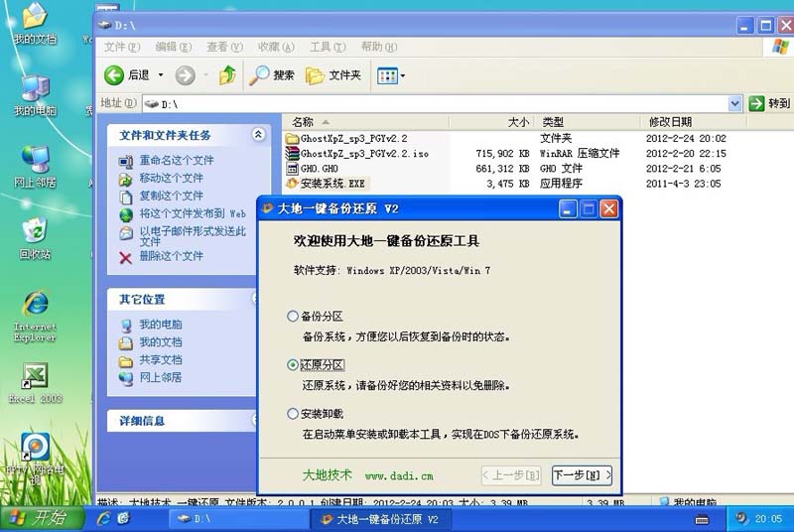Open Search in Explorer toolbar
The width and height of the screenshot is (794, 532).
click(272, 75)
